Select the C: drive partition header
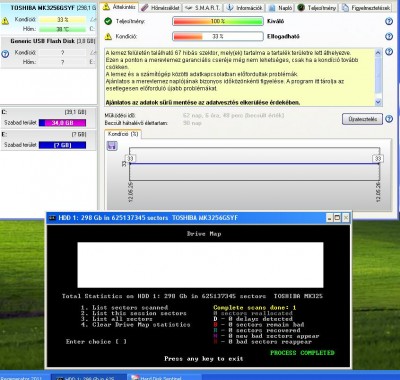This screenshot has width=400, height=380. coord(45,112)
